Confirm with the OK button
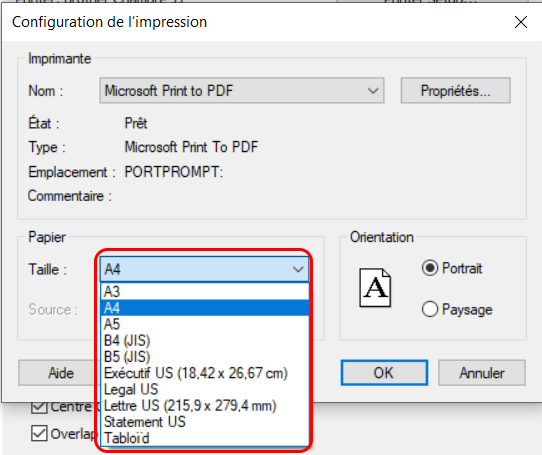The height and width of the screenshot is (455, 542). (384, 373)
